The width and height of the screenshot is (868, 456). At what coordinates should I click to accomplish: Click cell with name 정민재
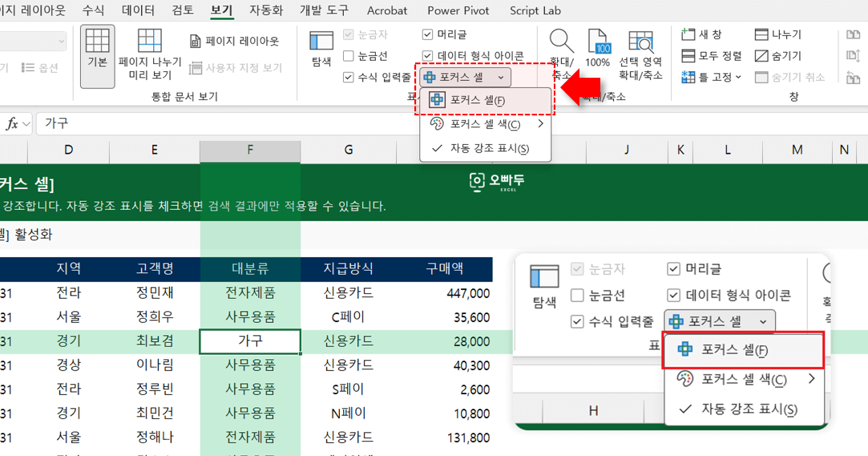click(155, 293)
